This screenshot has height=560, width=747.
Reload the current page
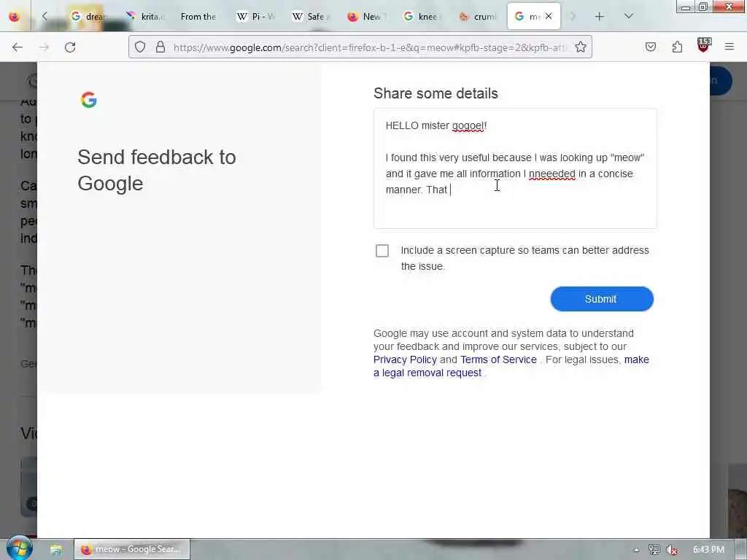(70, 47)
